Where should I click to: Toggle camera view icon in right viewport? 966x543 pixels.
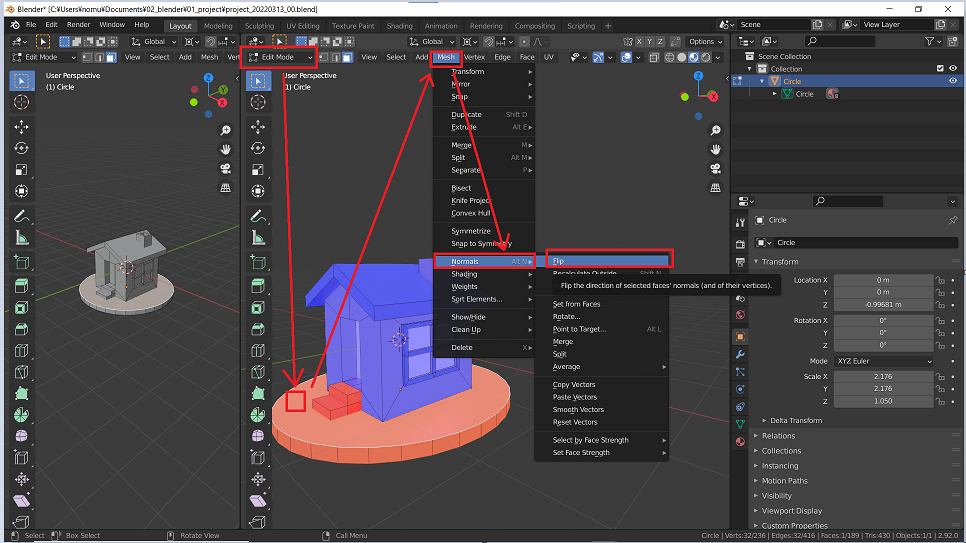(x=715, y=169)
